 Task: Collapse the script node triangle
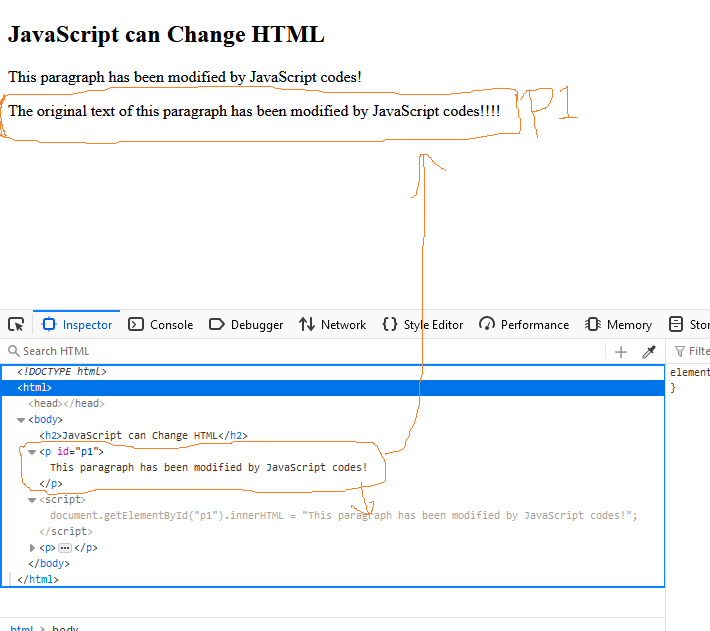pos(32,500)
